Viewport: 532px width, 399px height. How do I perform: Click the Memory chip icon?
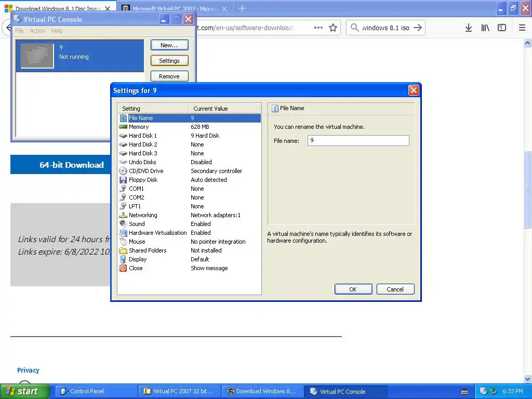(x=123, y=127)
